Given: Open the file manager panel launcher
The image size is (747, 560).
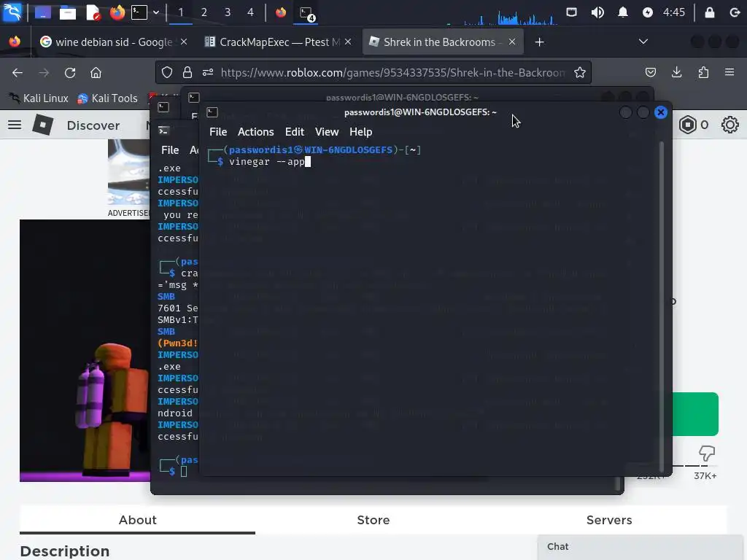Looking at the screenshot, I should pyautogui.click(x=67, y=12).
